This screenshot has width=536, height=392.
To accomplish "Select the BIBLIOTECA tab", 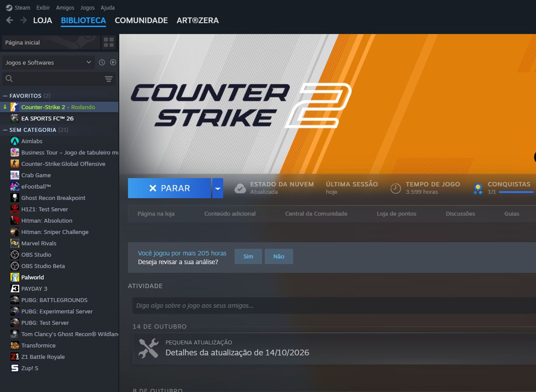I will click(83, 21).
